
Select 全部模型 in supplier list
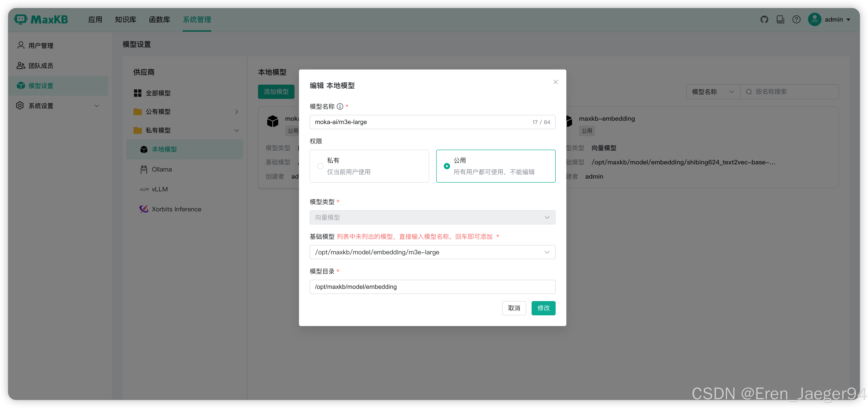tap(184, 93)
